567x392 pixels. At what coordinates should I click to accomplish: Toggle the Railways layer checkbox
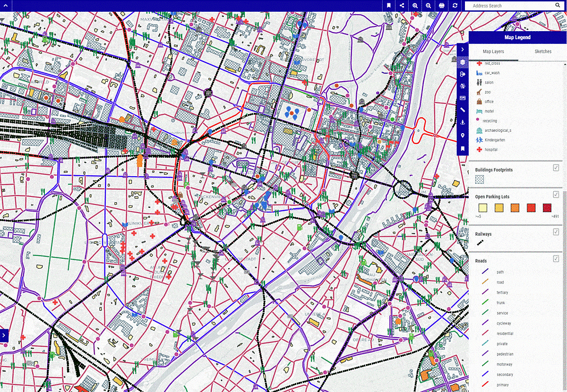(x=556, y=231)
